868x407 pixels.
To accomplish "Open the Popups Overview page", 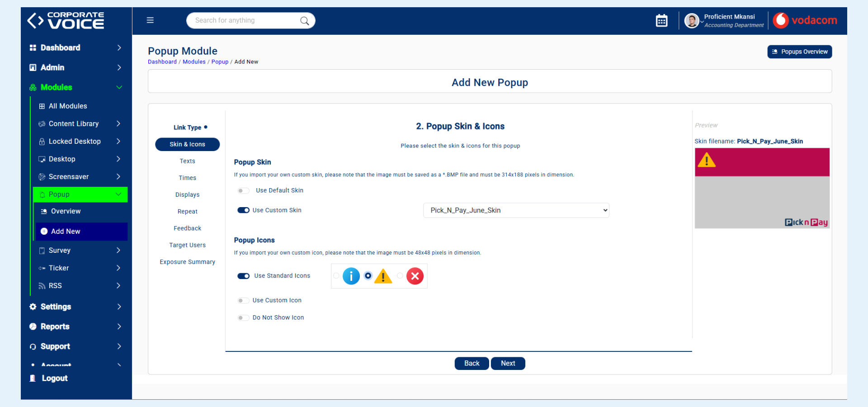I will click(x=799, y=52).
